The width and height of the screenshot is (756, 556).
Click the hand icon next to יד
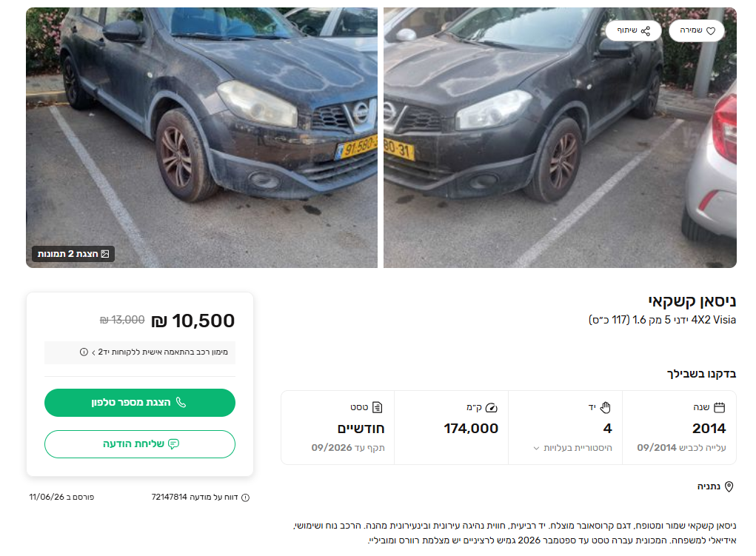pos(606,407)
